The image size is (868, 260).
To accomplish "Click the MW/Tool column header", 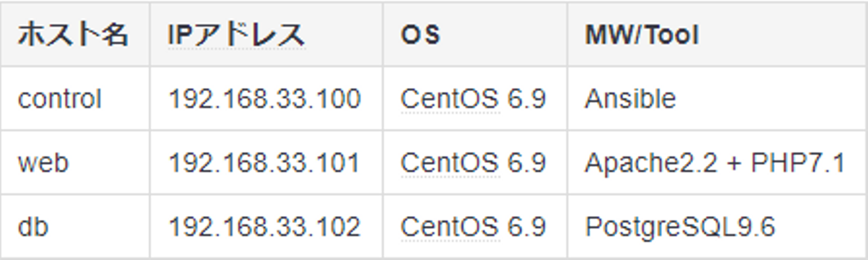I will (641, 36).
